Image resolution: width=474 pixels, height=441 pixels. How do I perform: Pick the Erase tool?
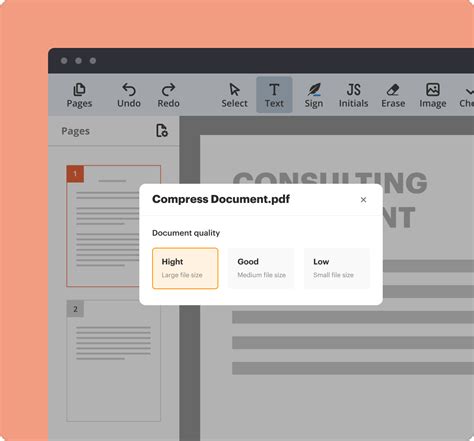(x=393, y=95)
